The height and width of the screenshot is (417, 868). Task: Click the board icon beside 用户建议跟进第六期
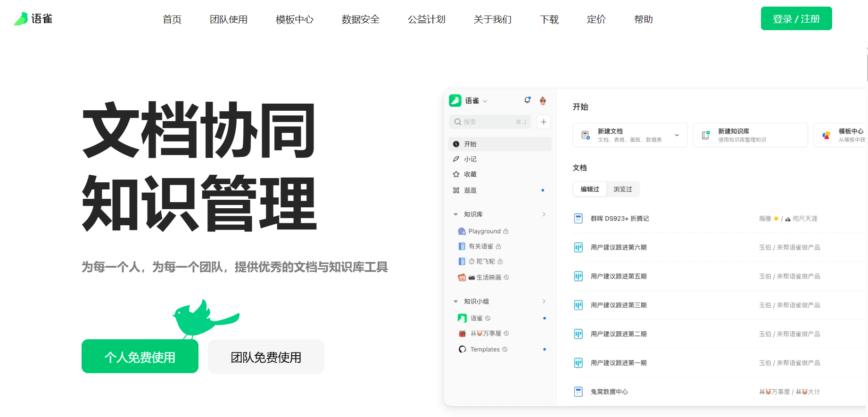pyautogui.click(x=578, y=247)
